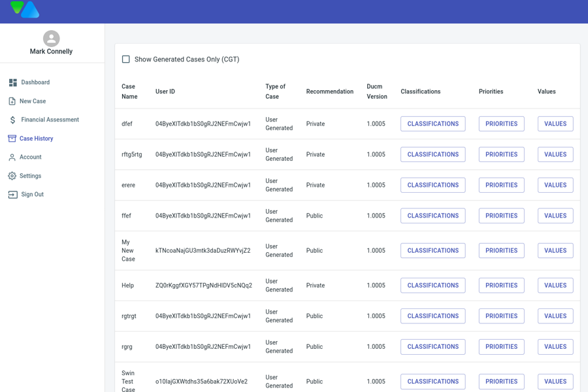Enable Show Generated Cases Only checkbox
Screen dimensions: 588x392
click(126, 59)
